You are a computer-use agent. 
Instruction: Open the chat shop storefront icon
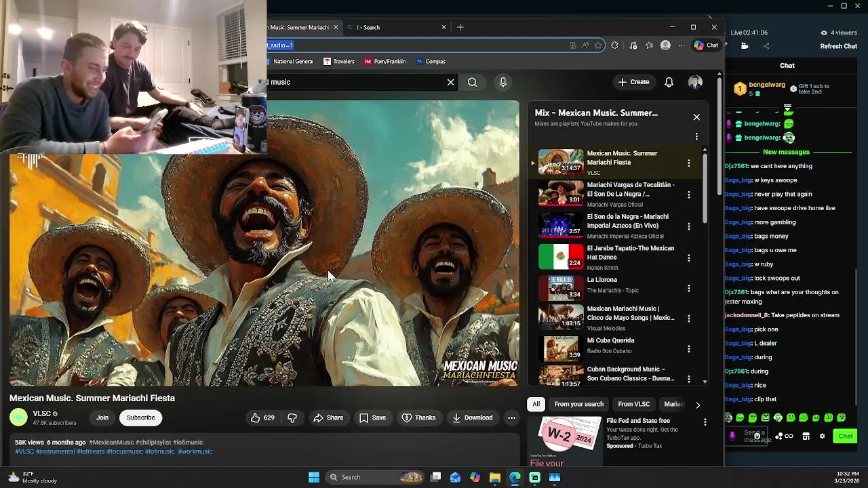click(x=806, y=436)
